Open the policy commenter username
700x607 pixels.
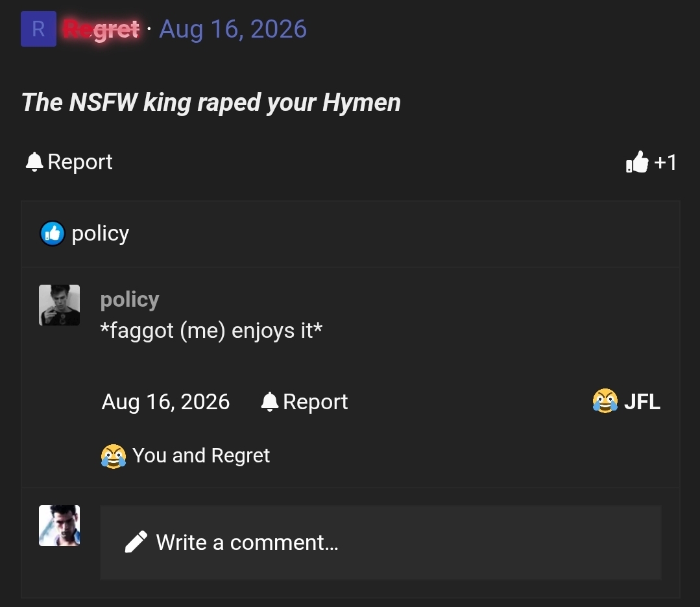130,300
